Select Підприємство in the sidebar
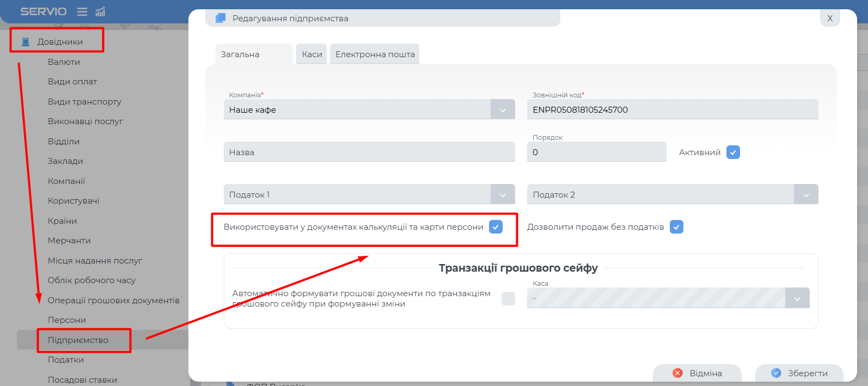Viewport: 868px width, 386px height. 78,340
